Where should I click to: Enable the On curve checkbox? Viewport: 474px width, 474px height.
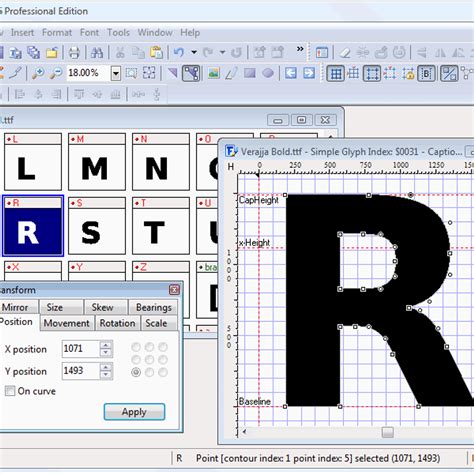10,391
